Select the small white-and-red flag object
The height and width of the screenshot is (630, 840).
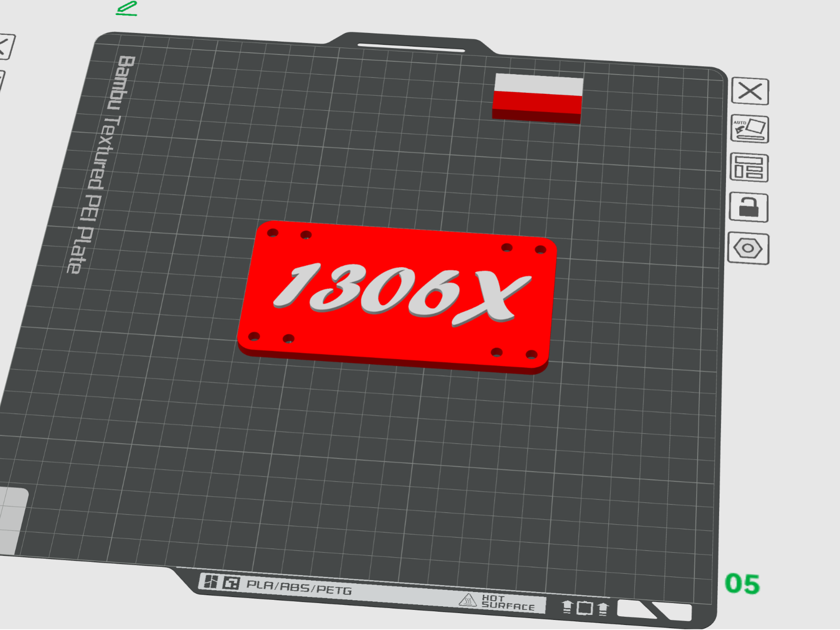click(x=537, y=98)
